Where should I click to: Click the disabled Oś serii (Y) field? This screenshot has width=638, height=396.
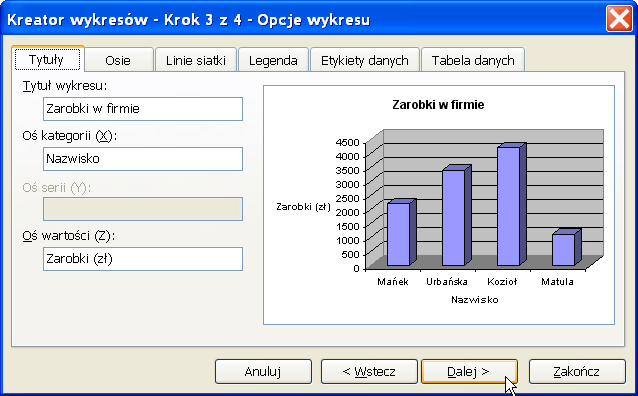point(143,209)
